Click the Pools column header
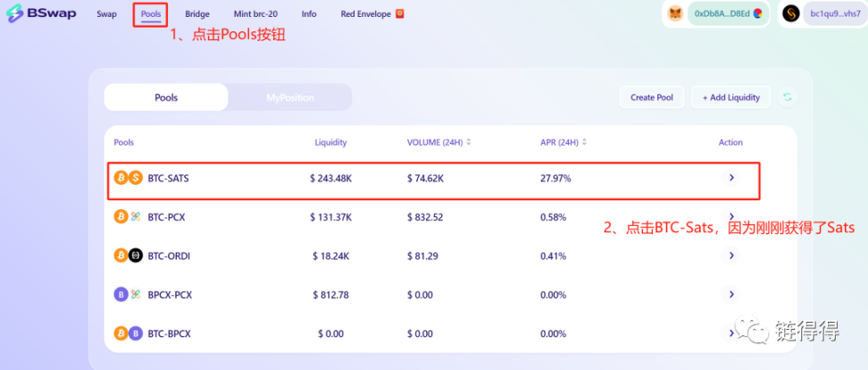Screen dimensions: 868x370 pos(124,142)
